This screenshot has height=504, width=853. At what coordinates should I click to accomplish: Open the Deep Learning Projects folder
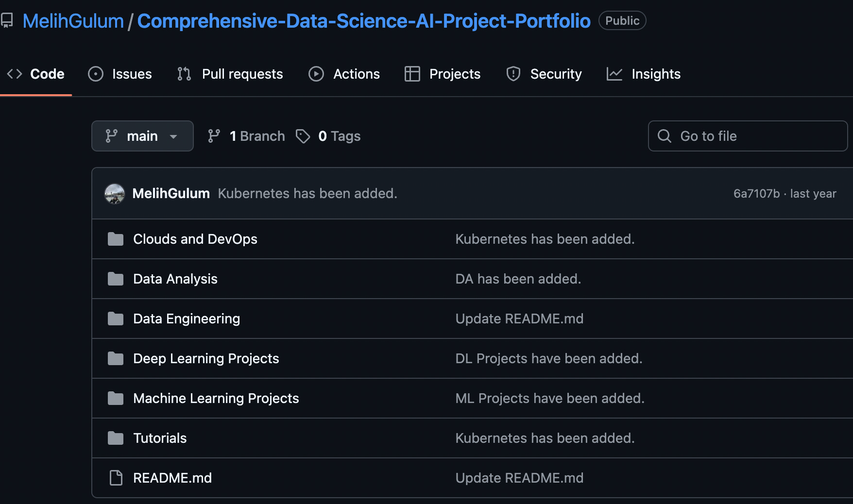pos(206,358)
